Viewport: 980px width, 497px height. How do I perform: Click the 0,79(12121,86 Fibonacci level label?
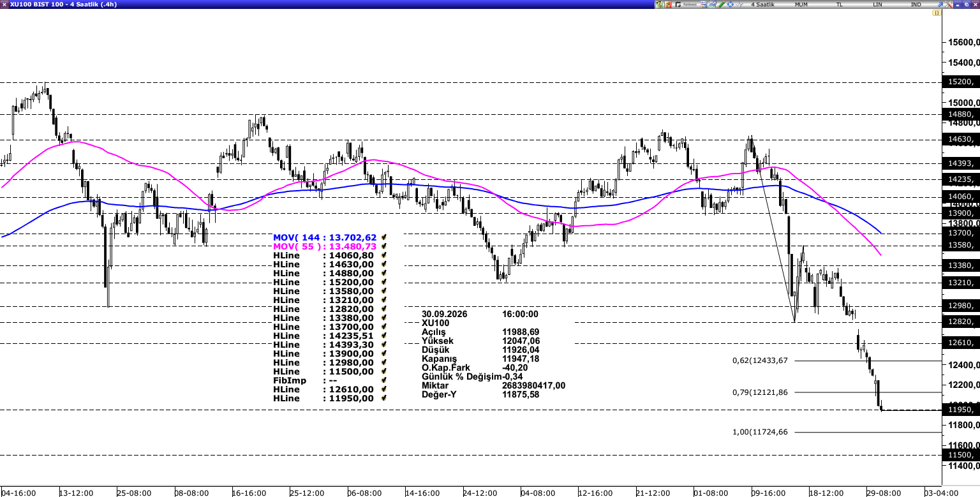760,392
